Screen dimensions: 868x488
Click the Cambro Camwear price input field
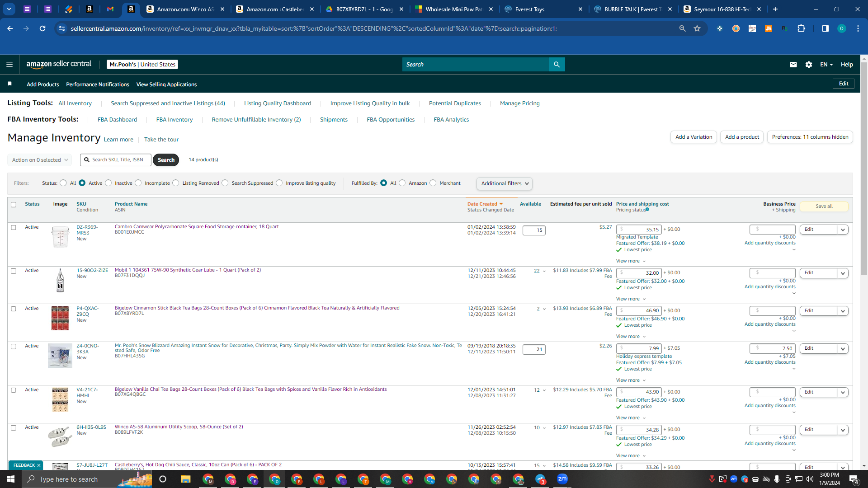click(x=639, y=230)
